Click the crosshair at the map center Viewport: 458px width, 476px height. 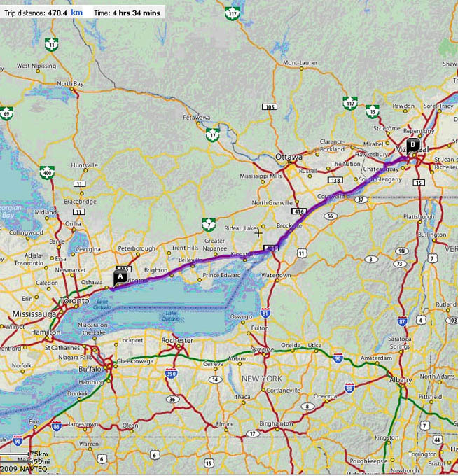coord(258,232)
